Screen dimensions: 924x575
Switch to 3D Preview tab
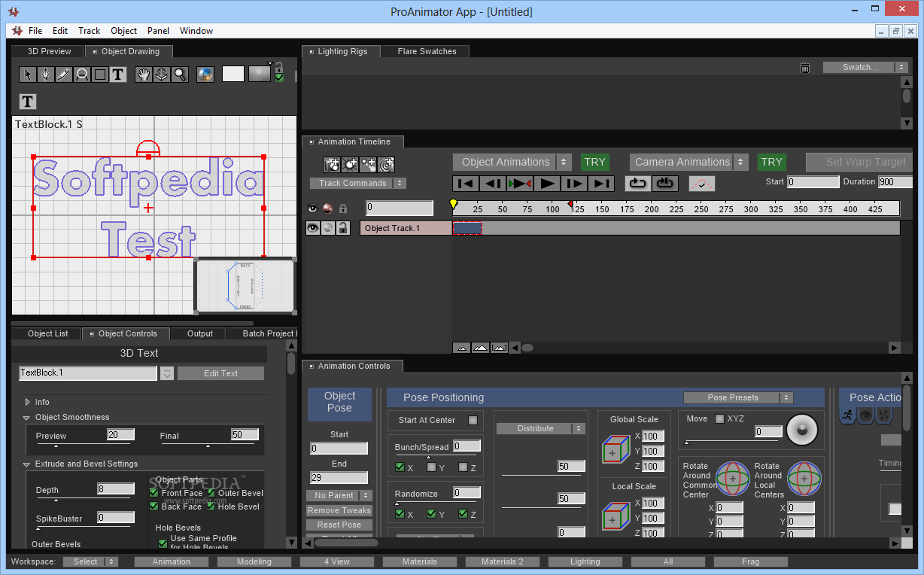[x=49, y=51]
